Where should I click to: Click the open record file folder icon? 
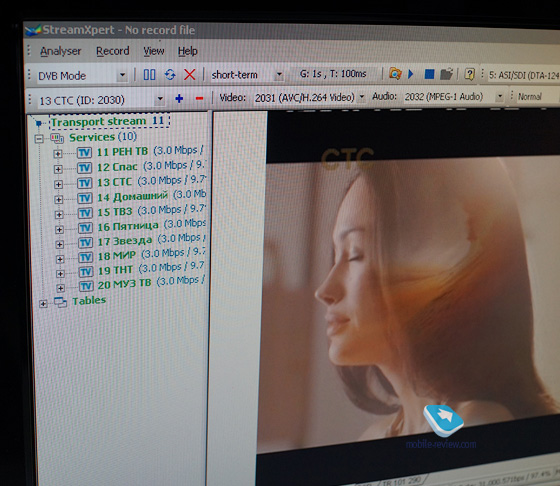coord(446,74)
